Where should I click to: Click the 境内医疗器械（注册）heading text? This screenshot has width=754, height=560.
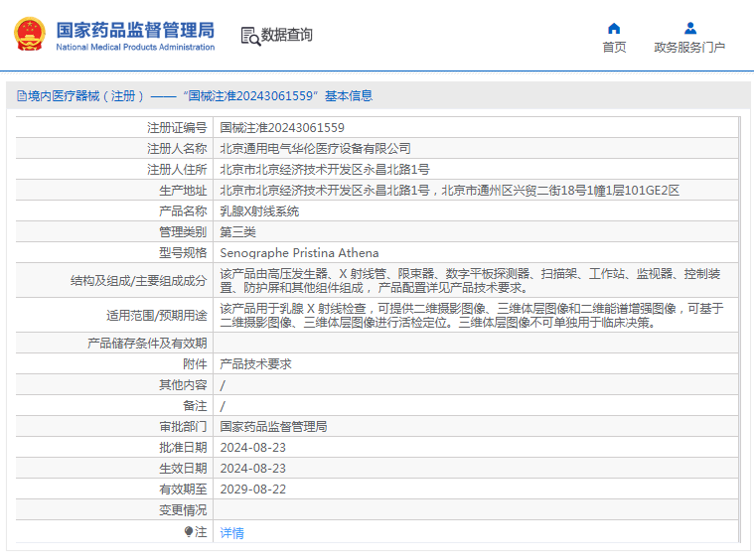[86, 96]
